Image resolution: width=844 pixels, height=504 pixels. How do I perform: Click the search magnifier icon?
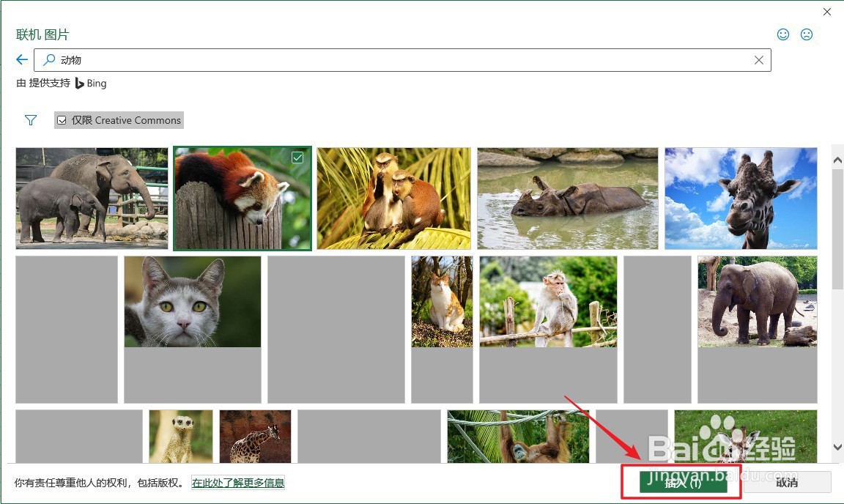(x=49, y=60)
